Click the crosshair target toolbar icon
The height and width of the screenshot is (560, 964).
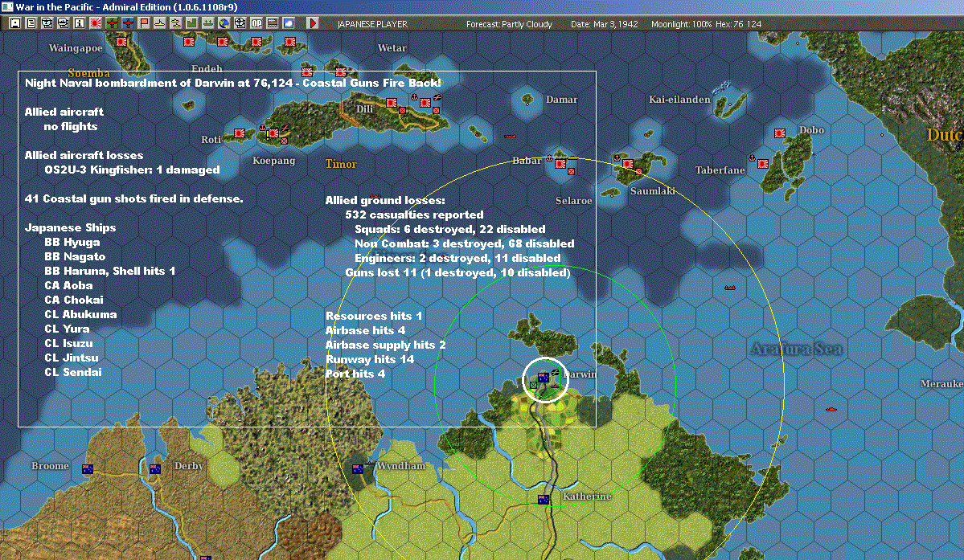(240, 23)
